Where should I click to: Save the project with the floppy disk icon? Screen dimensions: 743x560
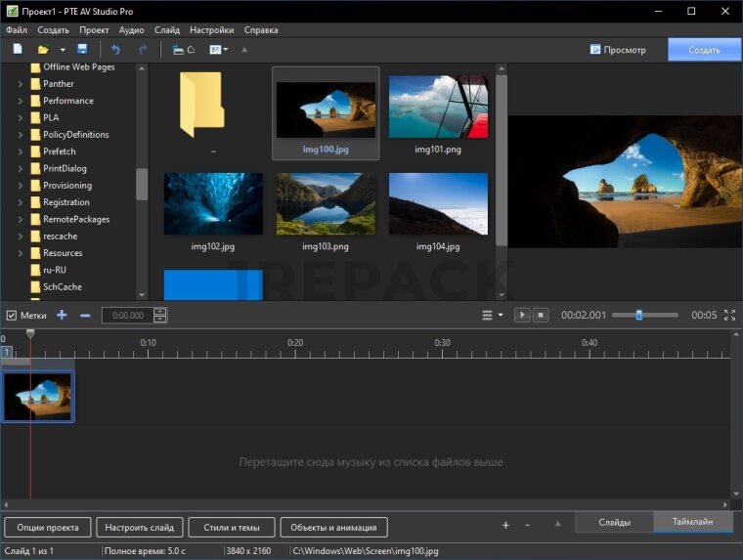click(82, 49)
